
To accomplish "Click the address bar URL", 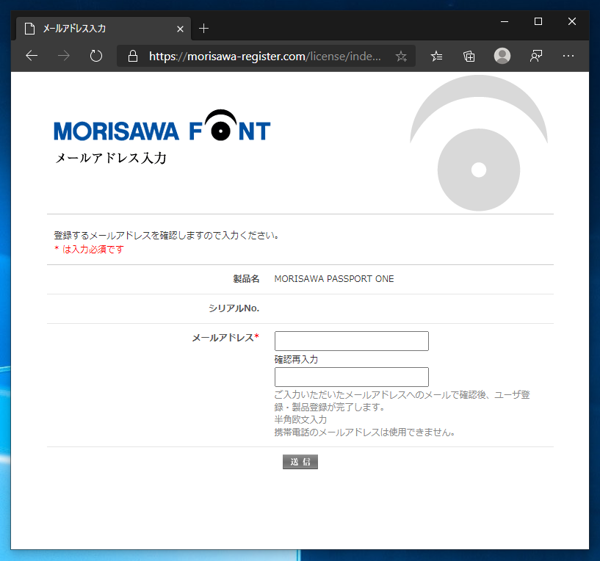I will point(265,56).
